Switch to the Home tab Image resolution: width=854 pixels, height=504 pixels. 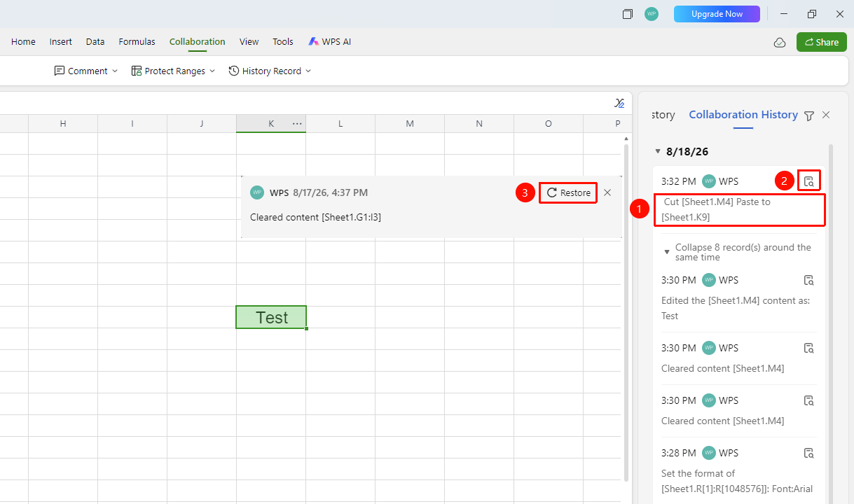pyautogui.click(x=23, y=42)
